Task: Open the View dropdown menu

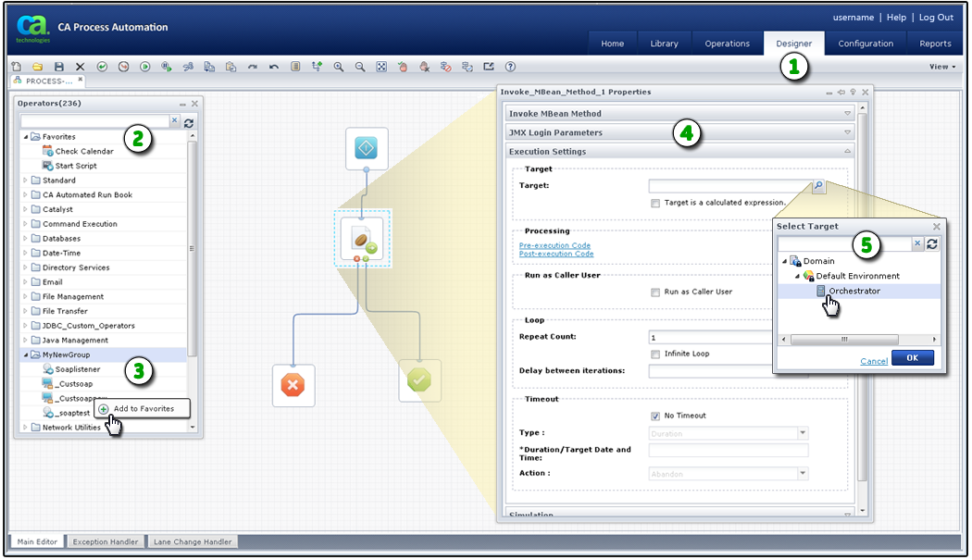Action: pyautogui.click(x=938, y=66)
